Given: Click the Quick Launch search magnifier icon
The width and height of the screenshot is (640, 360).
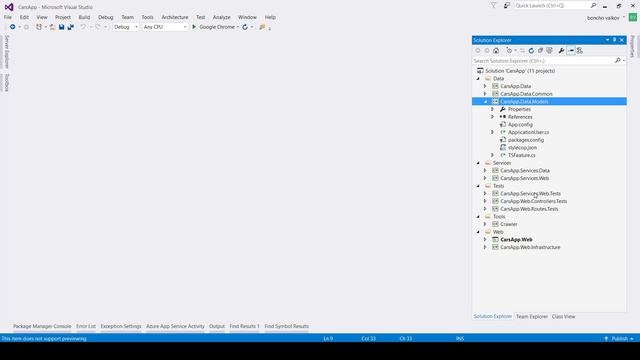Looking at the screenshot, I should tap(593, 5).
